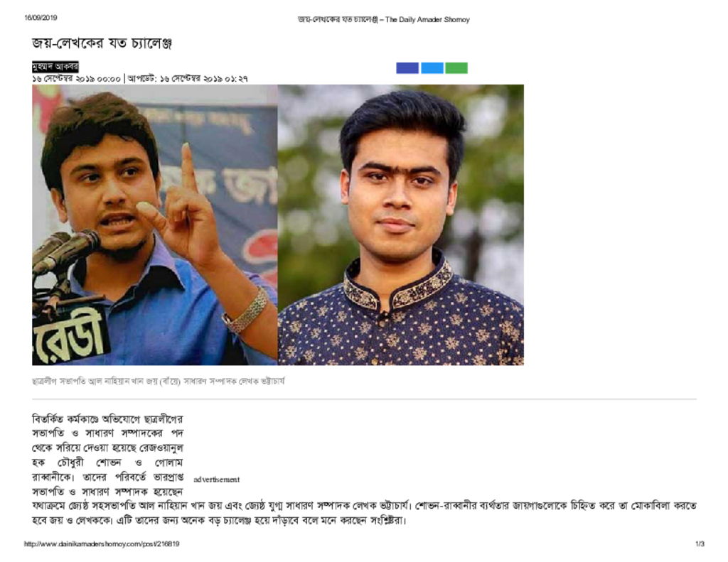This screenshot has height=562, width=728.
Task: Click the green share button
Action: (x=456, y=68)
